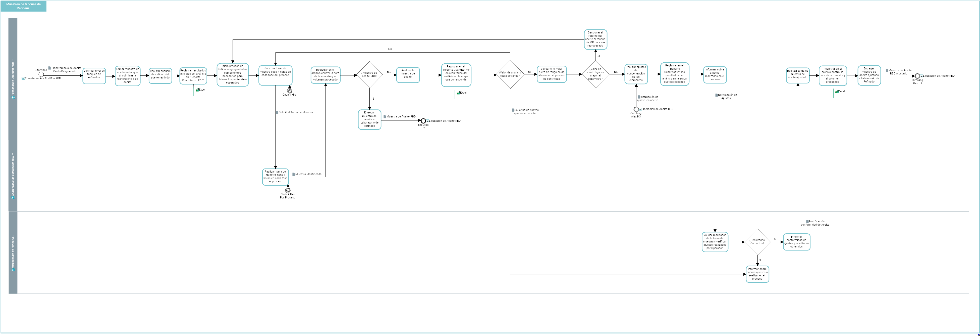Select 'Registrar resultados iniciales del análisis' task box
This screenshot has width=980, height=336.
pos(193,76)
